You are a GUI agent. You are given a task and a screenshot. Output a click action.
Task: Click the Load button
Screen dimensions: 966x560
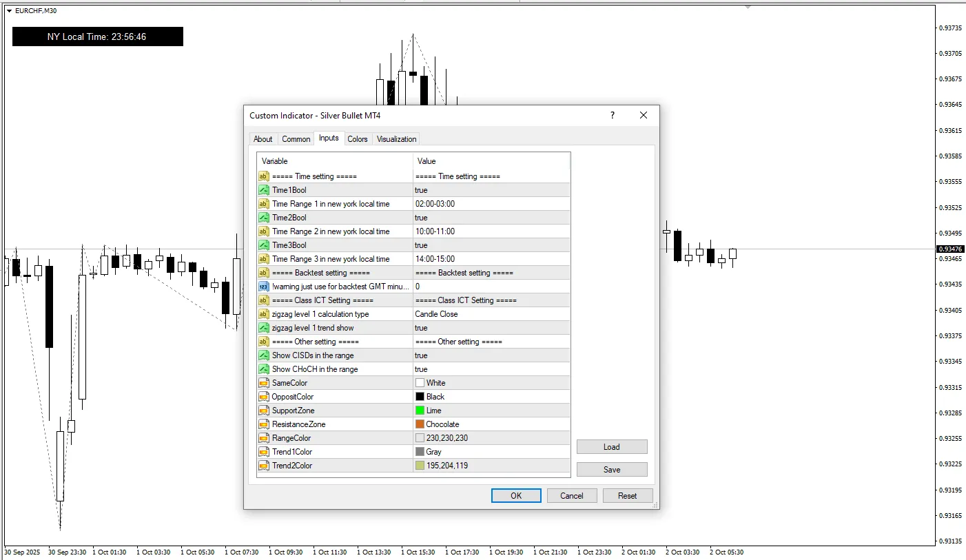tap(611, 447)
